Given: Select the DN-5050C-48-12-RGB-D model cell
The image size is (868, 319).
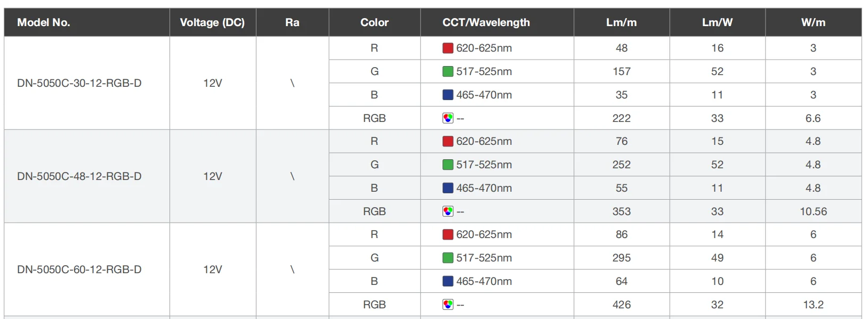Looking at the screenshot, I should (x=79, y=176).
